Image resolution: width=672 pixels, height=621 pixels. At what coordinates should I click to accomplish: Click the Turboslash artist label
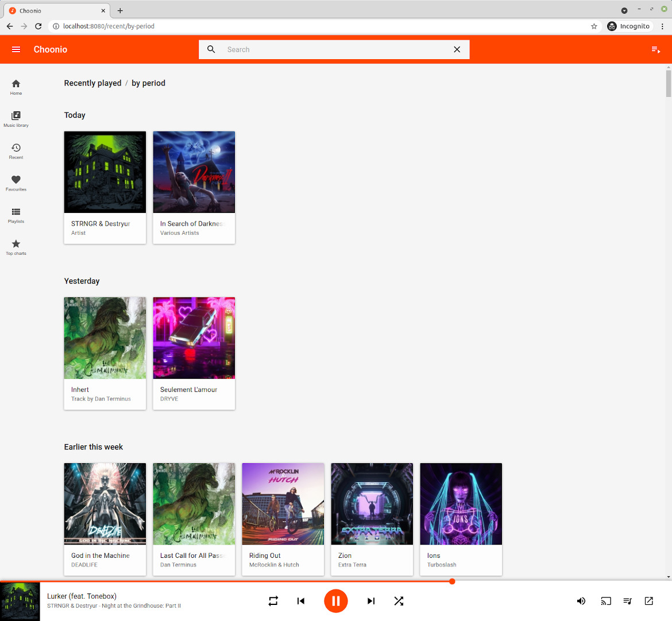tap(442, 565)
